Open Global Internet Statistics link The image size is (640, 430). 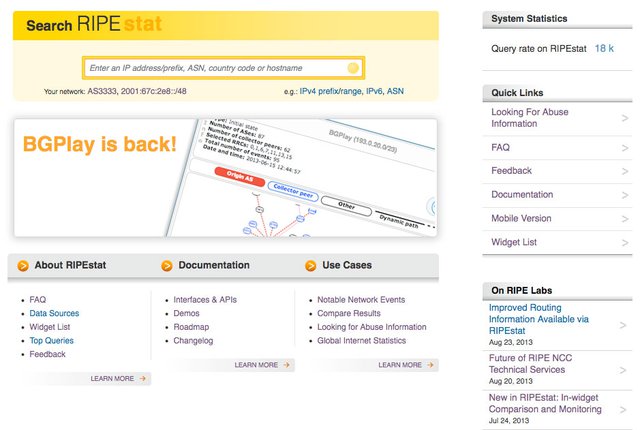pyautogui.click(x=362, y=341)
